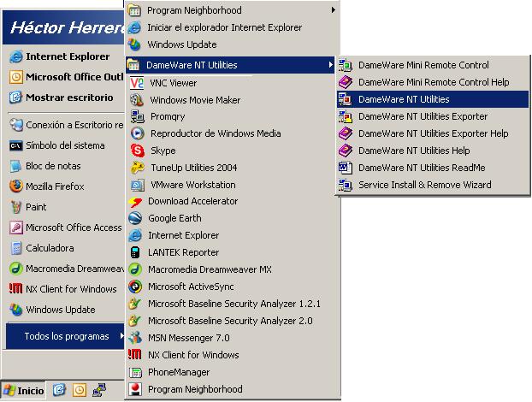The image size is (532, 402).
Task: Select Windows Update in programs list
Action: (232, 44)
